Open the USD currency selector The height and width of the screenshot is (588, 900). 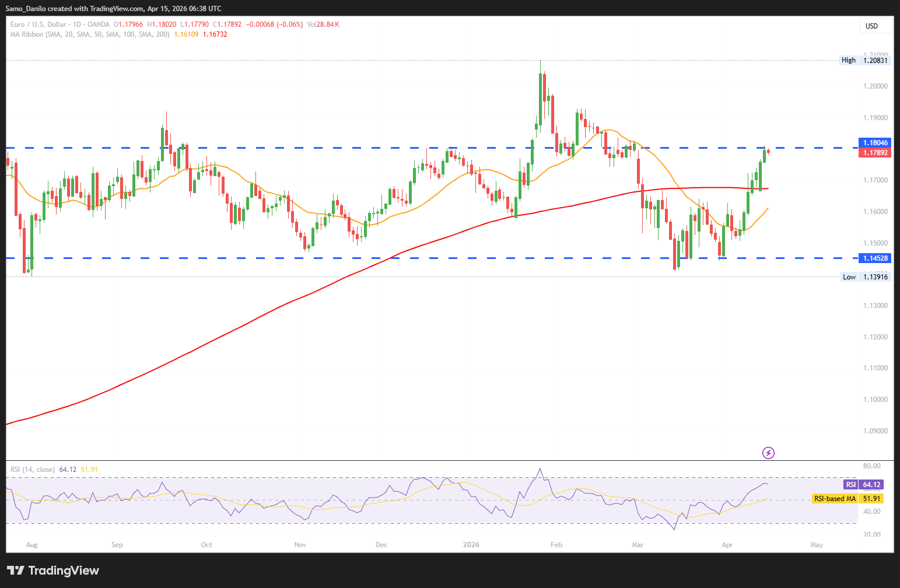tap(876, 26)
